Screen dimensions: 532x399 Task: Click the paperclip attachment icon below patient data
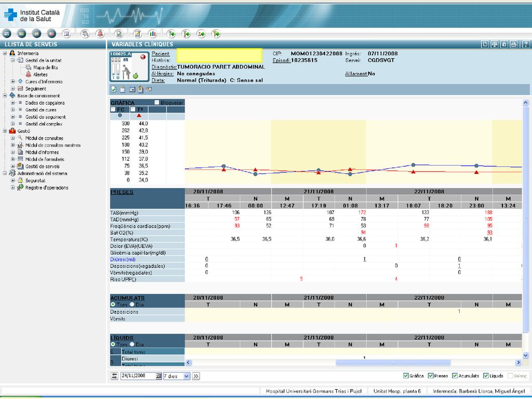140,89
